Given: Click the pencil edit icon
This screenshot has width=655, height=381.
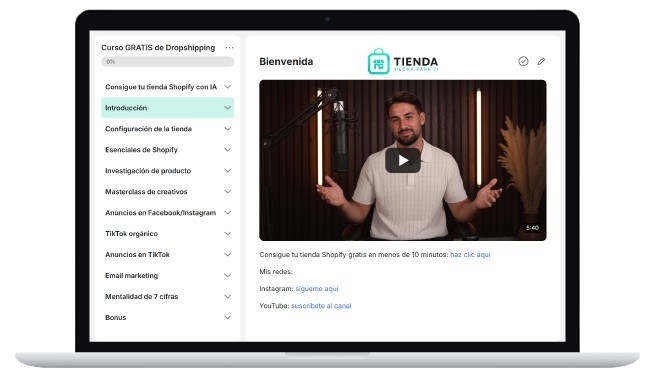Looking at the screenshot, I should (541, 61).
